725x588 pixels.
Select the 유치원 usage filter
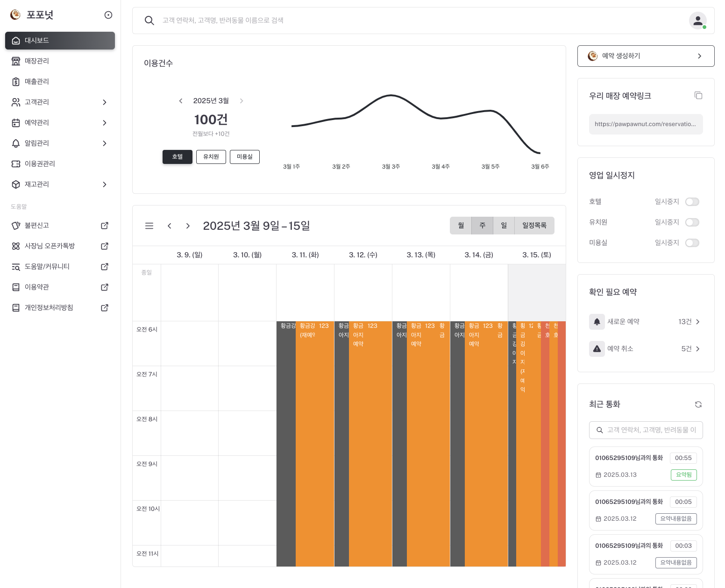211,157
